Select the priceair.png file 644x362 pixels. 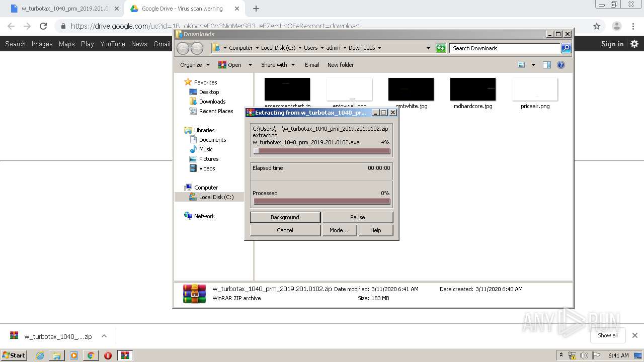[x=535, y=94]
